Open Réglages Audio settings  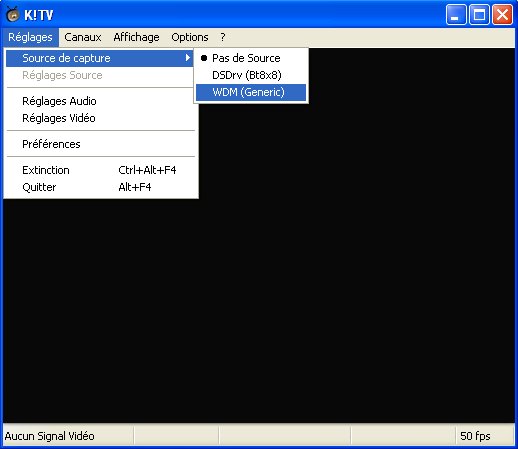coord(100,101)
